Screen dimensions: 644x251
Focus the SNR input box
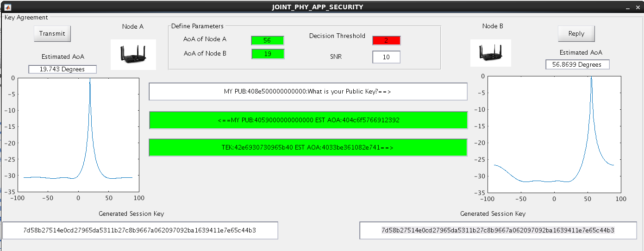[386, 57]
